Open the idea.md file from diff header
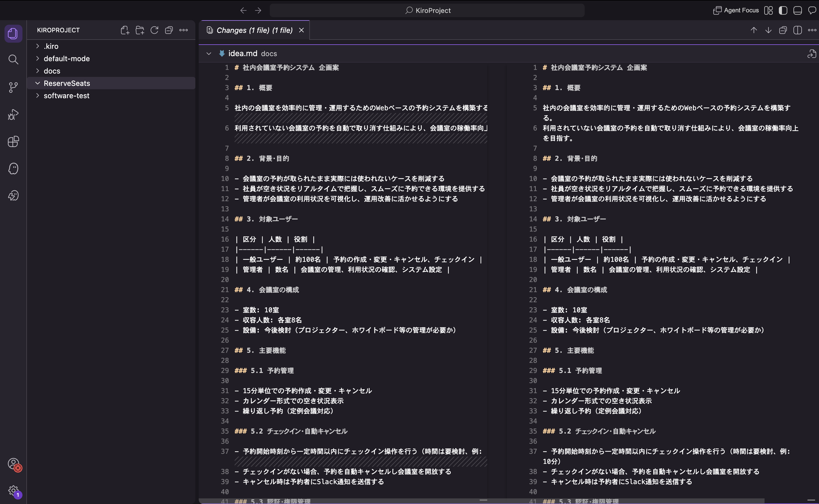Viewport: 819px width, 504px height. (x=812, y=53)
